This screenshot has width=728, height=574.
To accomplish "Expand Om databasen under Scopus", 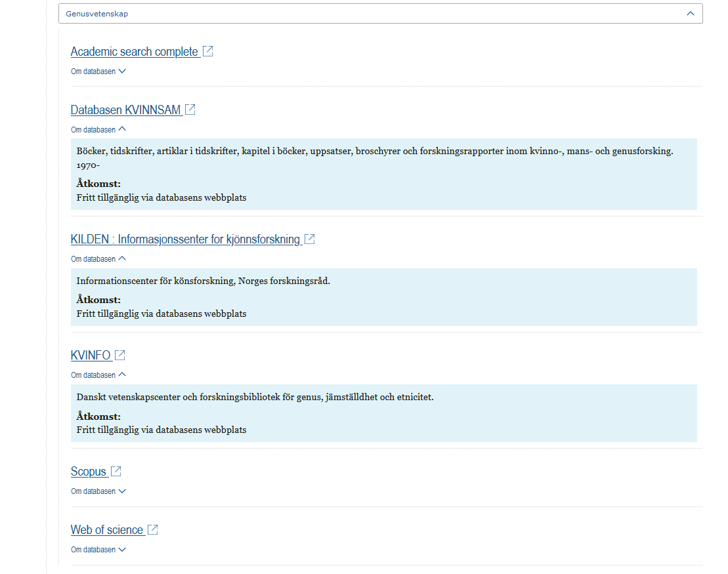I will point(98,491).
